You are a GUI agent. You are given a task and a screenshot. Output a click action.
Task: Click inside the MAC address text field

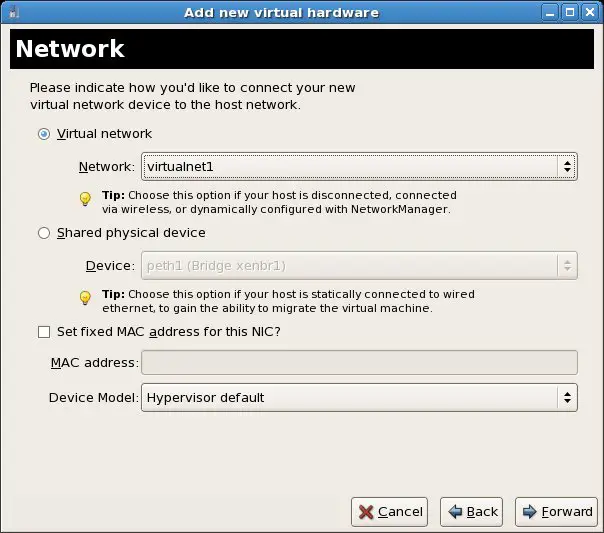pos(358,362)
